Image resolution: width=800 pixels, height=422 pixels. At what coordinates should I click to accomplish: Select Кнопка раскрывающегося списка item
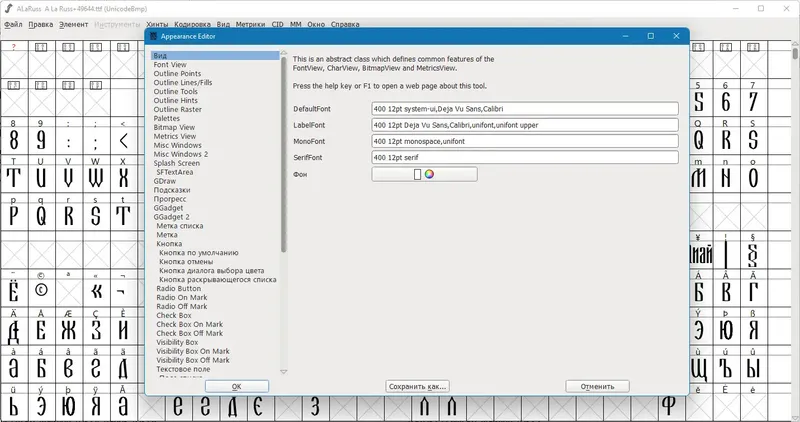click(218, 280)
